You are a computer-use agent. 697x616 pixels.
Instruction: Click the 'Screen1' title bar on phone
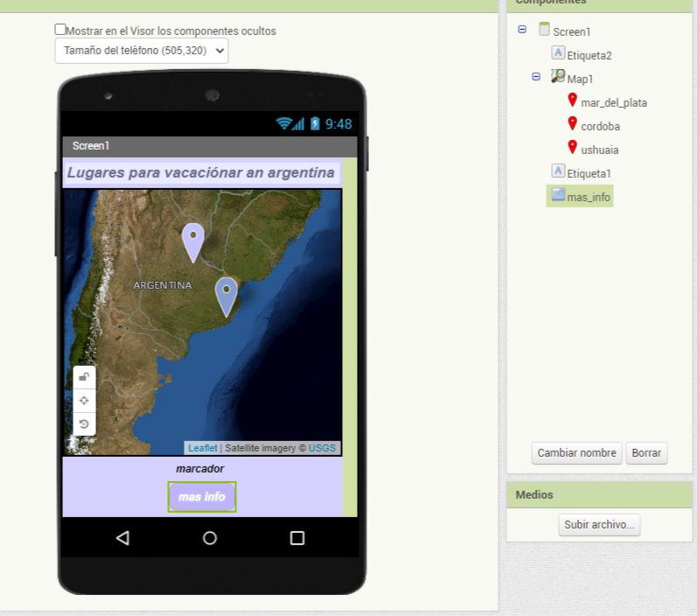pos(210,146)
